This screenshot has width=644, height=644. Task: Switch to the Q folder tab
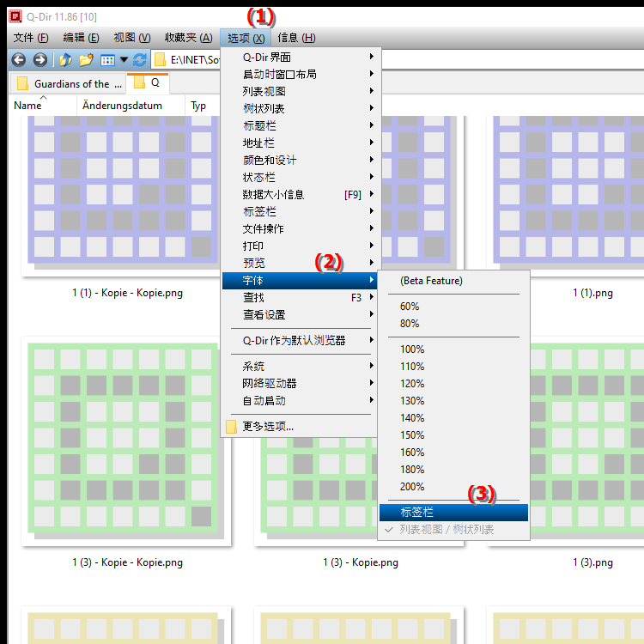[x=148, y=82]
